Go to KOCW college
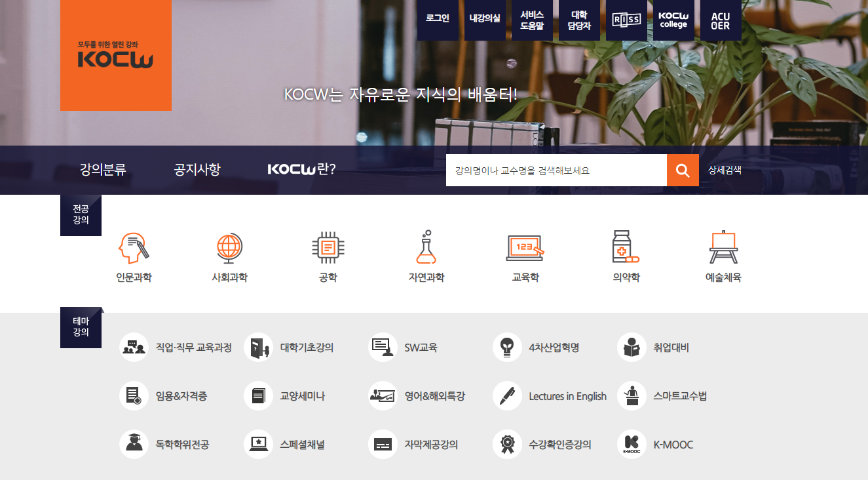 tap(673, 20)
